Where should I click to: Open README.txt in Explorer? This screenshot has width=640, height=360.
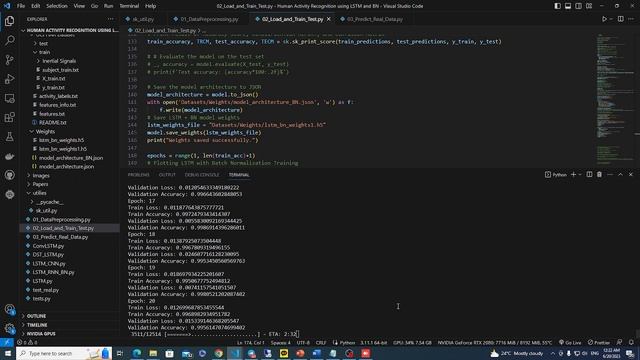(52, 122)
